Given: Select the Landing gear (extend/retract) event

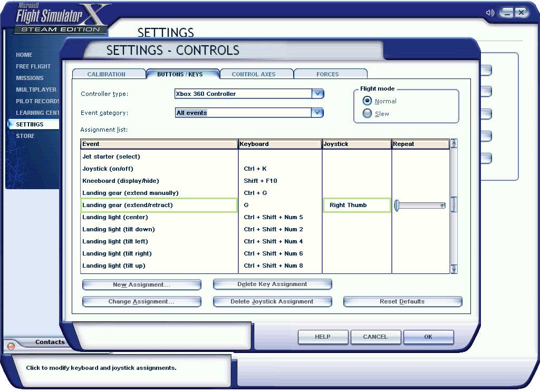Looking at the screenshot, I should pos(159,205).
